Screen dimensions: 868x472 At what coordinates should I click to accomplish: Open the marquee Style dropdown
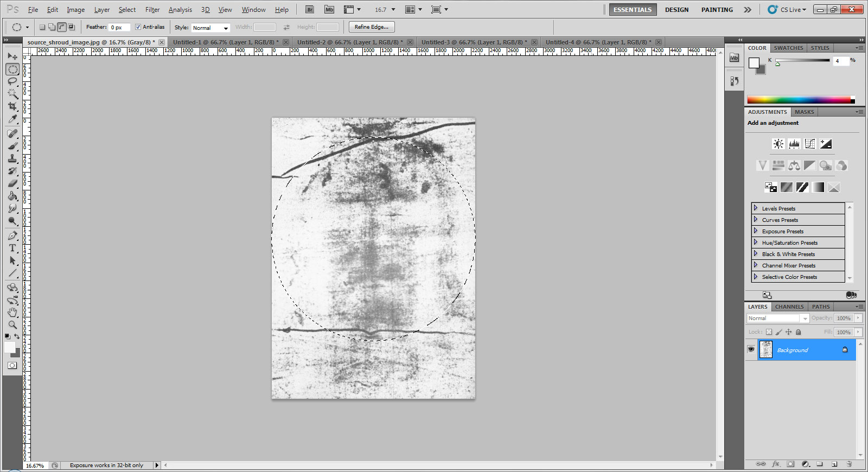[210, 28]
